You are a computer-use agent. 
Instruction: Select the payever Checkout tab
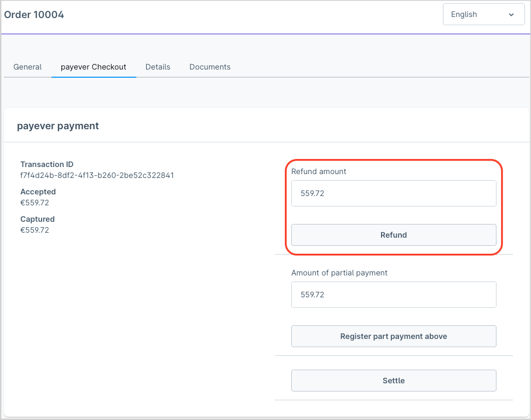[94, 67]
